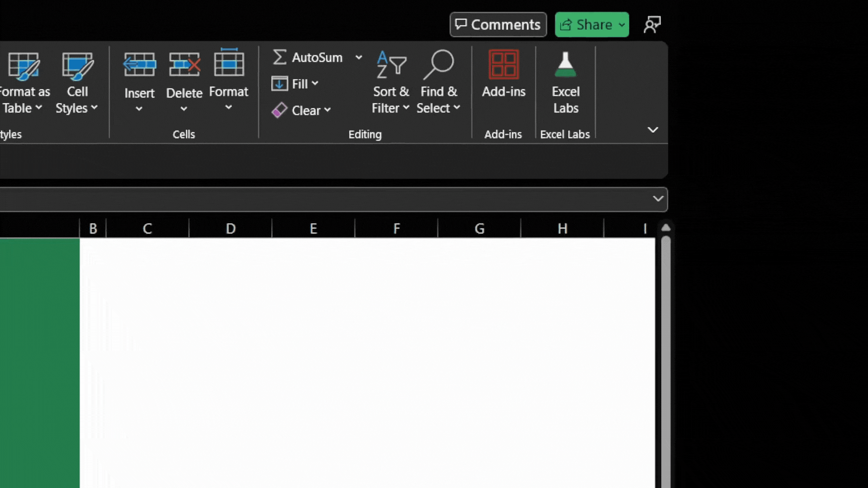The image size is (868, 488).
Task: Click the green Share button
Action: tap(587, 25)
